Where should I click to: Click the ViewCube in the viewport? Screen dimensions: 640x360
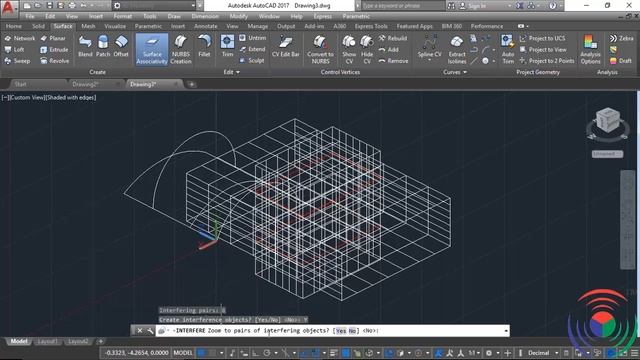[607, 120]
